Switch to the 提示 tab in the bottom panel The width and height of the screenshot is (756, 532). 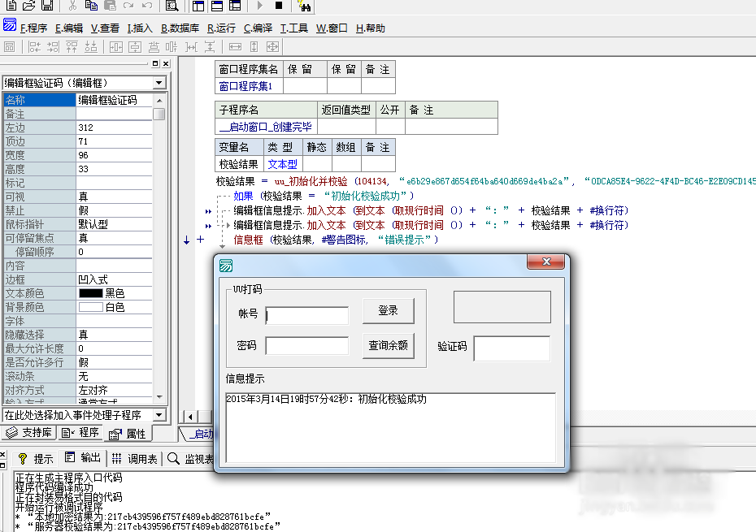[x=36, y=459]
